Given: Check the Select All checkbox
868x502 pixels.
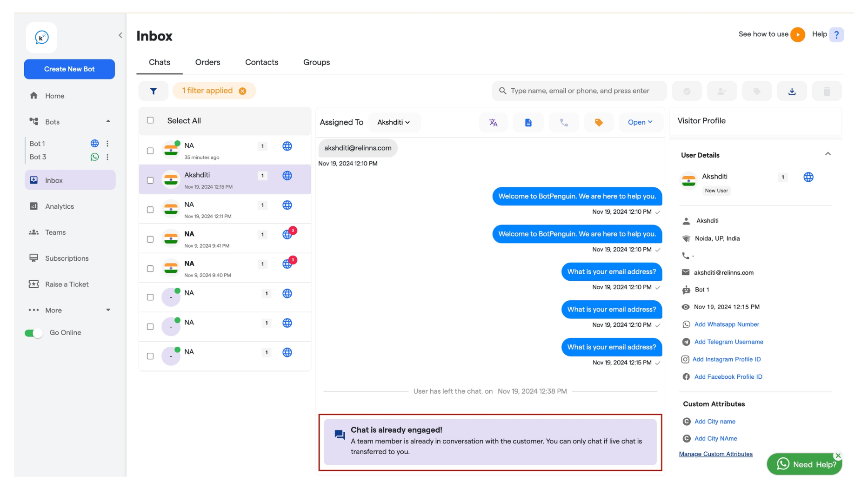Looking at the screenshot, I should [150, 120].
